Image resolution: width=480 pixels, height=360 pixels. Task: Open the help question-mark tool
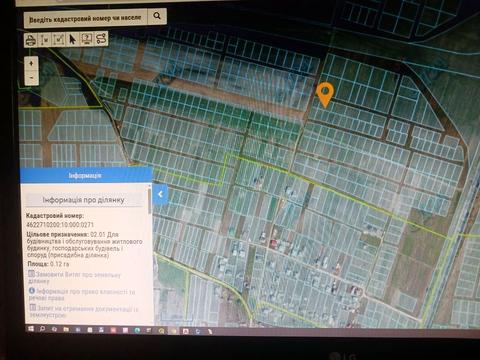[87, 39]
